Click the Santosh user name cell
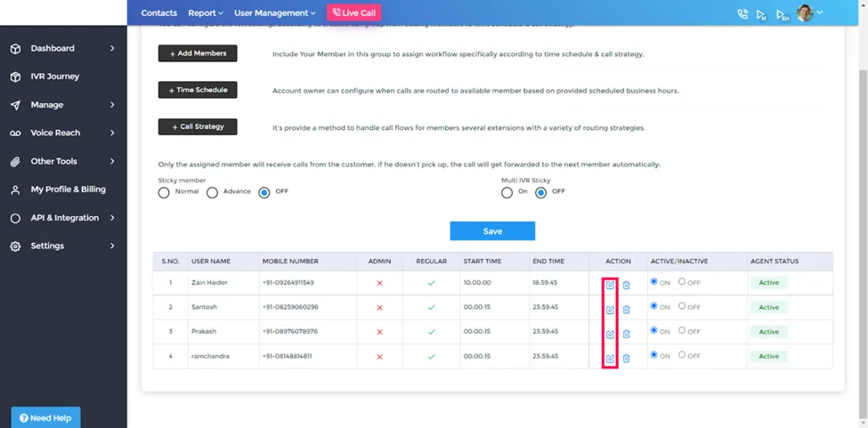Viewport: 868px width, 428px height. click(x=204, y=307)
